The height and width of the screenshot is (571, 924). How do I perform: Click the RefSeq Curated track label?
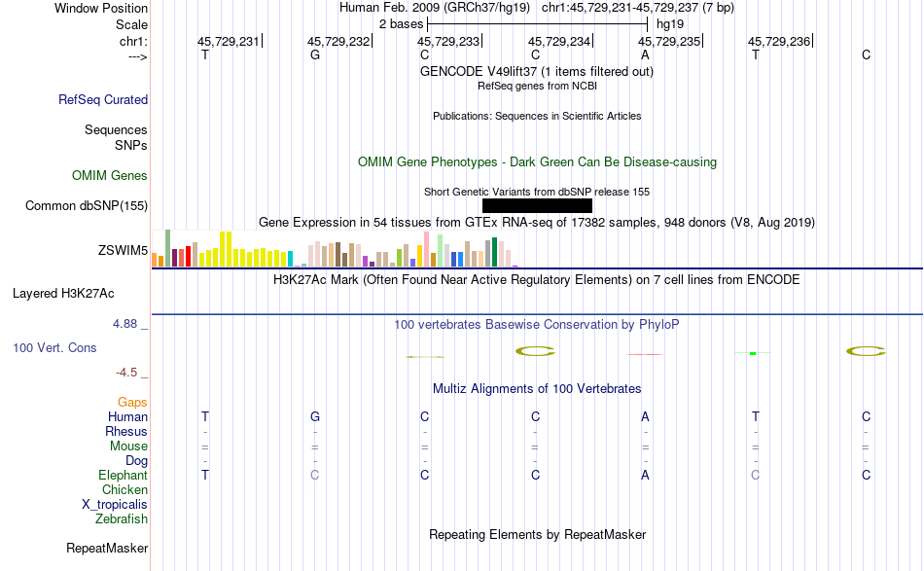pos(103,99)
